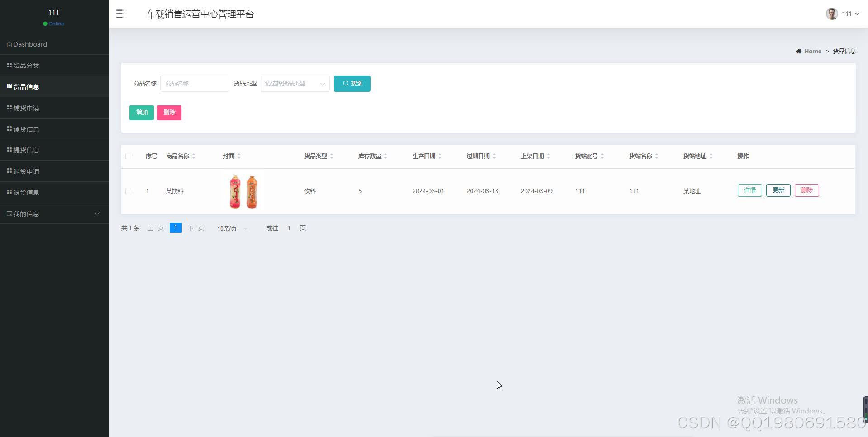Click the 搜索 search button
The width and height of the screenshot is (868, 437).
point(352,83)
